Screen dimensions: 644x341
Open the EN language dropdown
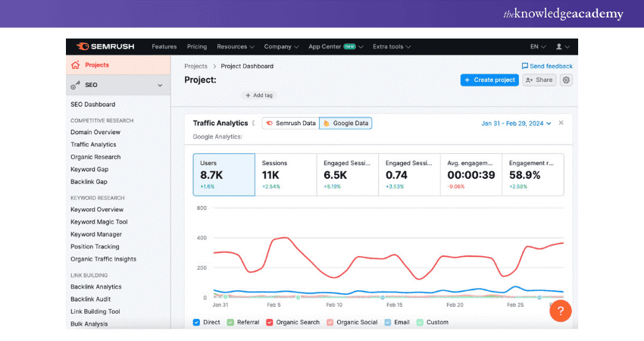point(538,46)
